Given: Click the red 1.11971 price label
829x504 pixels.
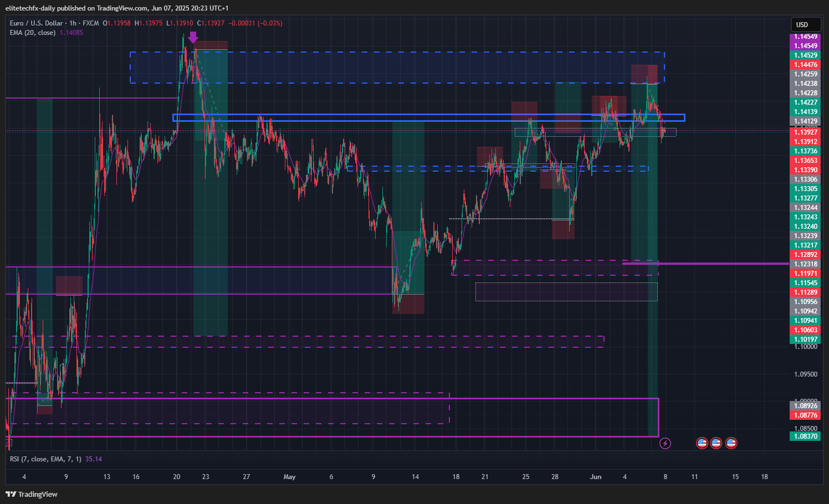Looking at the screenshot, I should click(805, 274).
